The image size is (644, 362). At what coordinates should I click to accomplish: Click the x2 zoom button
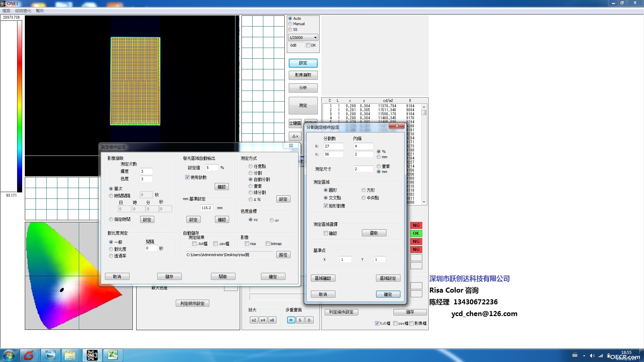[254, 320]
